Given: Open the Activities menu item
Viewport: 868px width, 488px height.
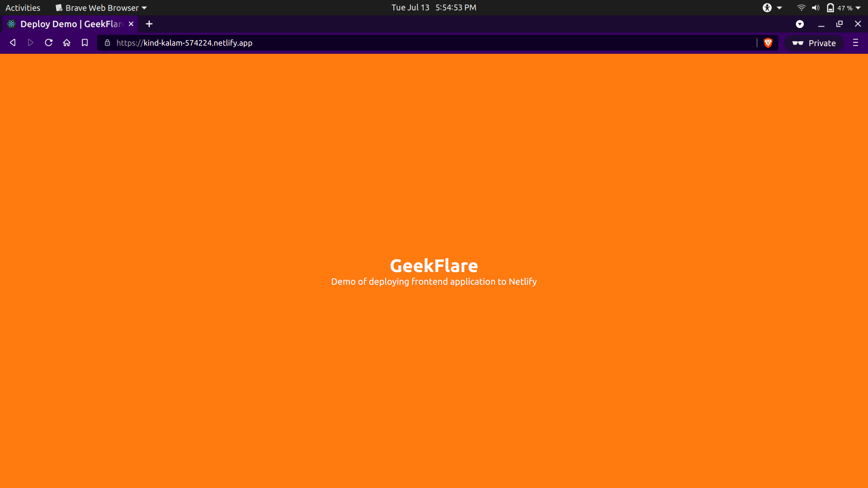Looking at the screenshot, I should tap(23, 8).
